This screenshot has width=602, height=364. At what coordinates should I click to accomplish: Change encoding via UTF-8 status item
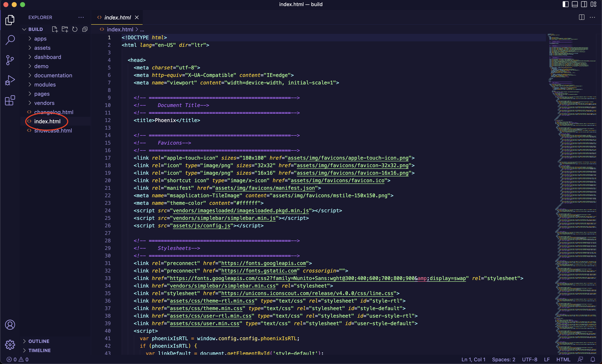click(529, 359)
